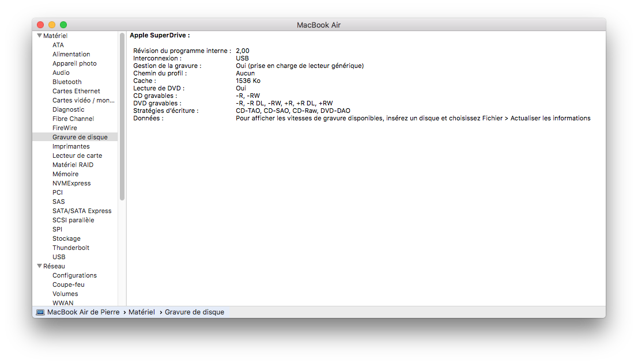Select Cartes Ethernet entry
The image size is (638, 364).
click(76, 91)
